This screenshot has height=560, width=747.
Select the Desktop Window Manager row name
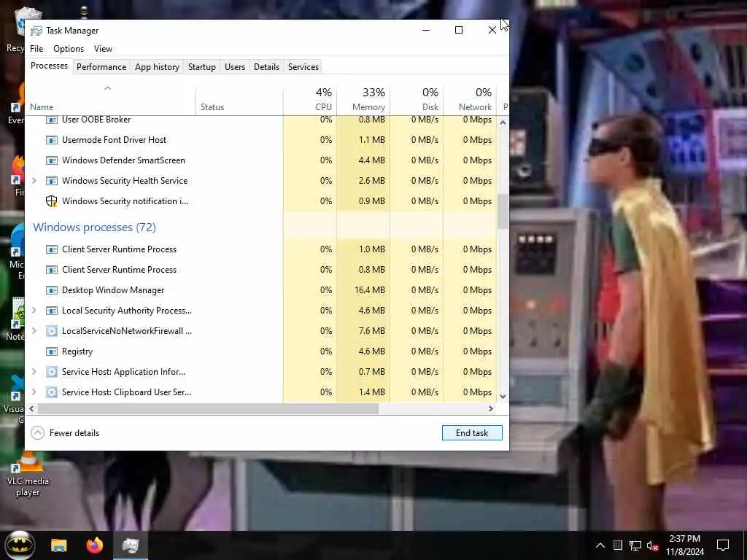point(113,290)
